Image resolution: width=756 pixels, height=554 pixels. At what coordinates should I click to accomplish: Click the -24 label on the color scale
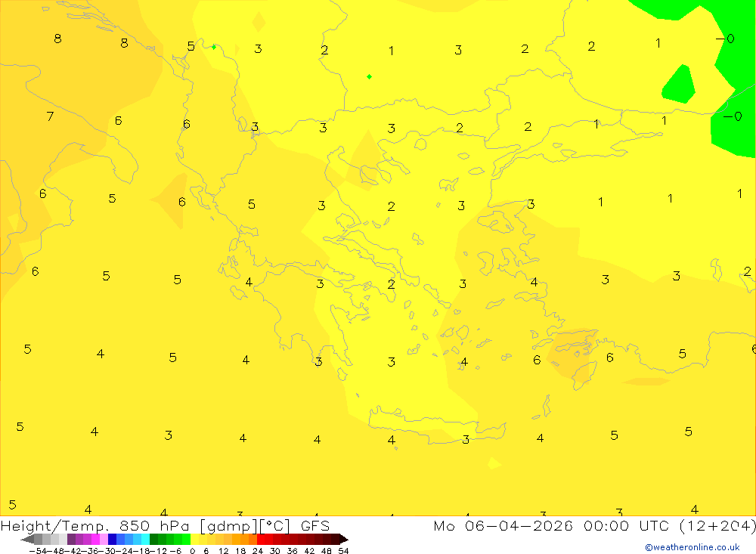(x=125, y=551)
